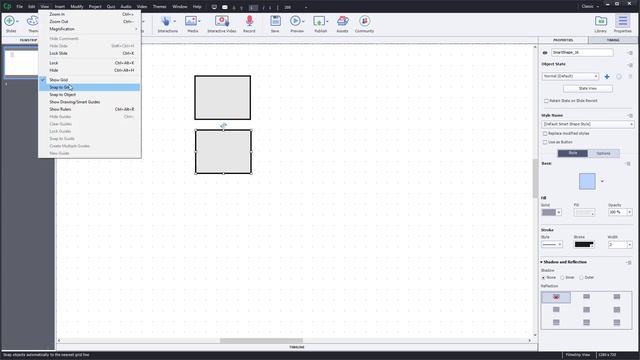The image size is (640, 360).
Task: Click the Object State options menu icon
Action: tap(630, 64)
